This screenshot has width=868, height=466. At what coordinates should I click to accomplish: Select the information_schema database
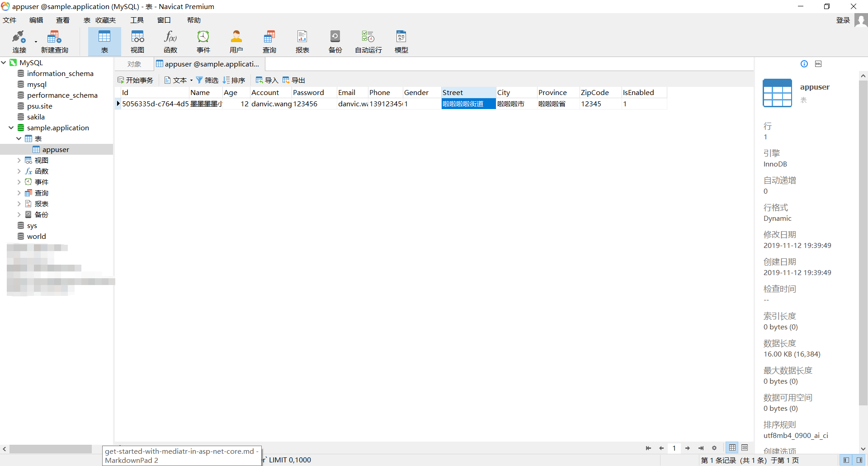point(60,73)
